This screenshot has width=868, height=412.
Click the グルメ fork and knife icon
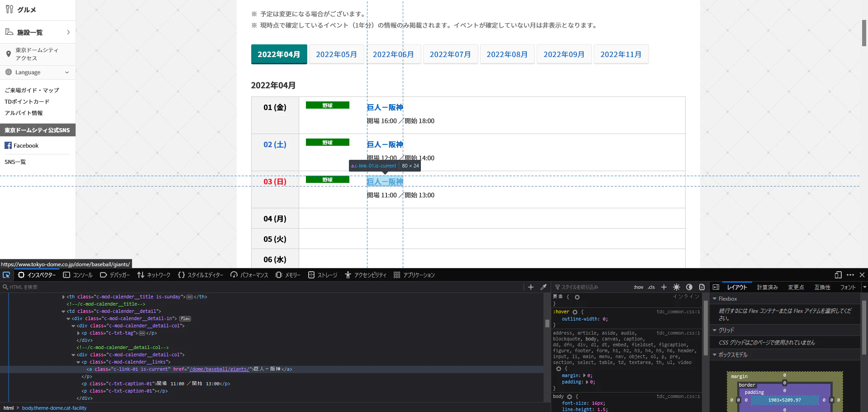coord(9,9)
